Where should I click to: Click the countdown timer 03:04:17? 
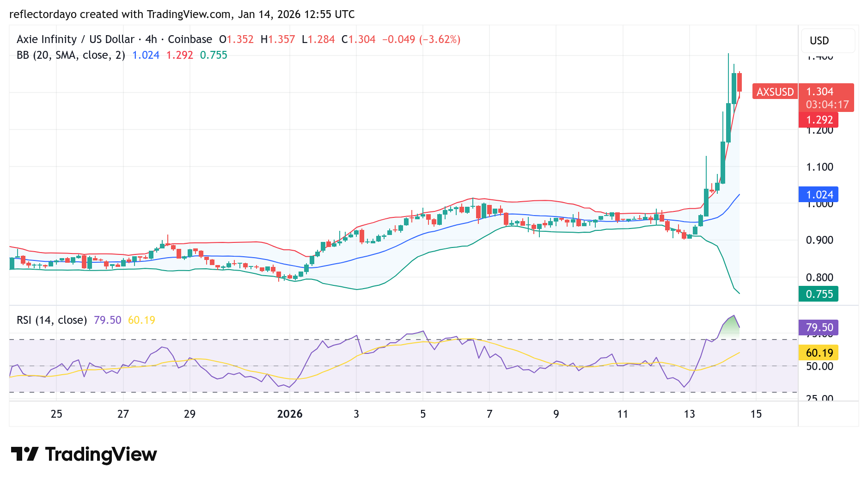827,105
